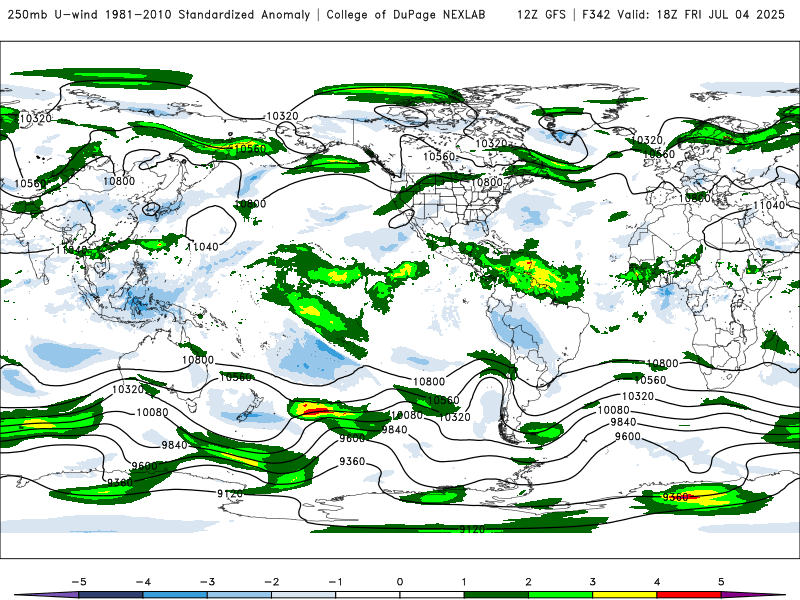The width and height of the screenshot is (800, 600).
Task: Click the '250mb U-wind 1981-2010 Standardized Anomaly' title
Action: point(159,15)
